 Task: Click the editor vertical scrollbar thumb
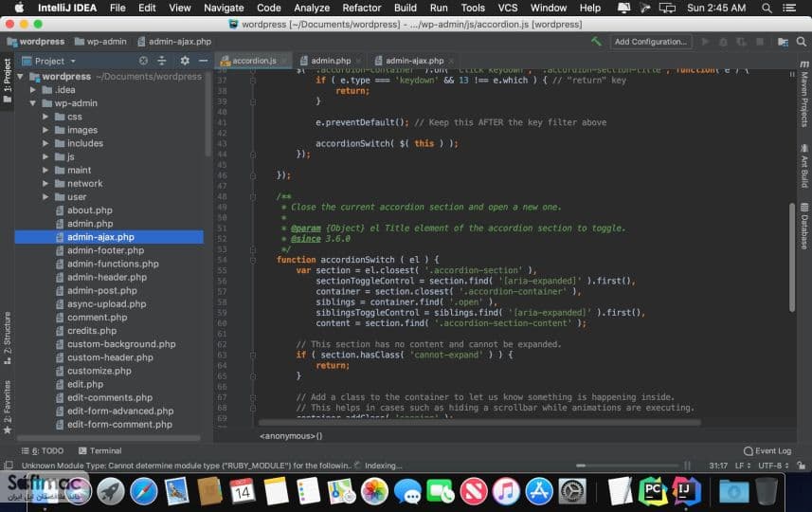(792, 258)
